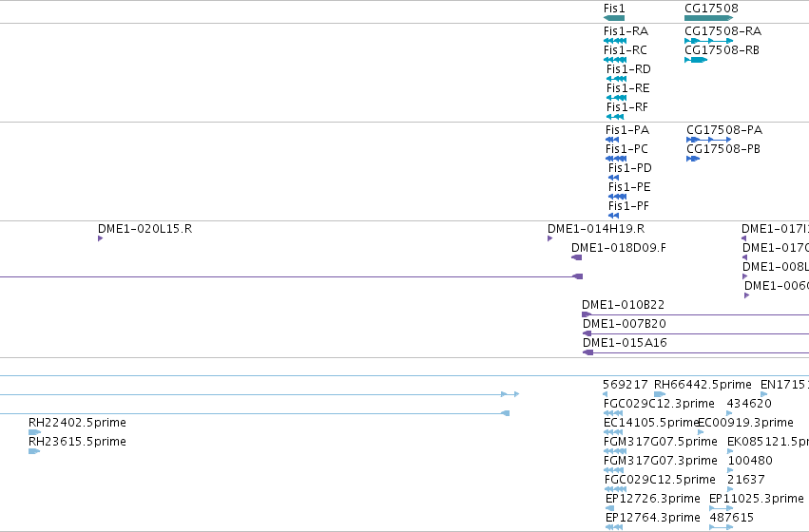The width and height of the screenshot is (809, 532).
Task: Select the FGC029C12.3prime EST
Action: [659, 404]
